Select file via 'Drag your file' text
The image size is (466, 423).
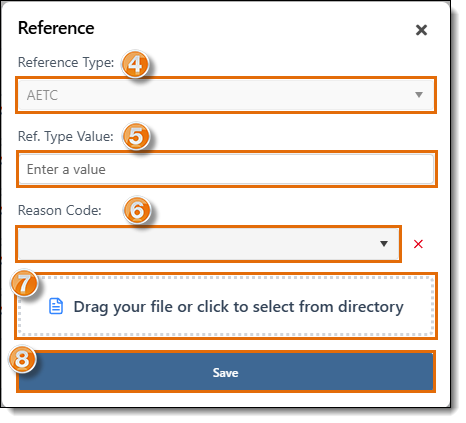[x=238, y=307]
